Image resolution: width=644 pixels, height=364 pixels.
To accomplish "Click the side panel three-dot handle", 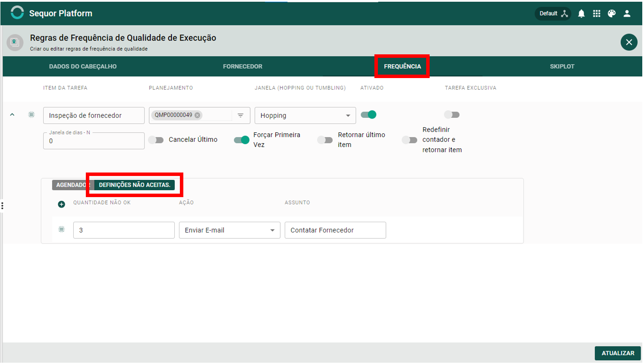I will click(2, 206).
